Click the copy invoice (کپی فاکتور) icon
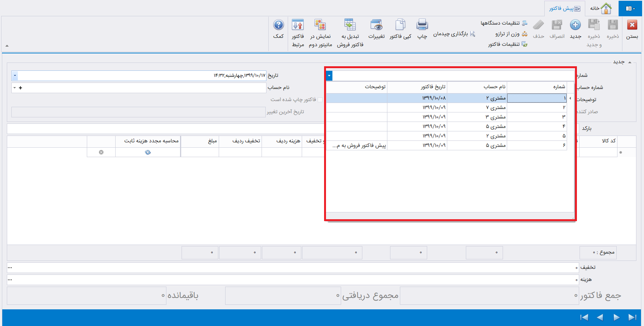The image size is (644, 326). click(x=400, y=25)
